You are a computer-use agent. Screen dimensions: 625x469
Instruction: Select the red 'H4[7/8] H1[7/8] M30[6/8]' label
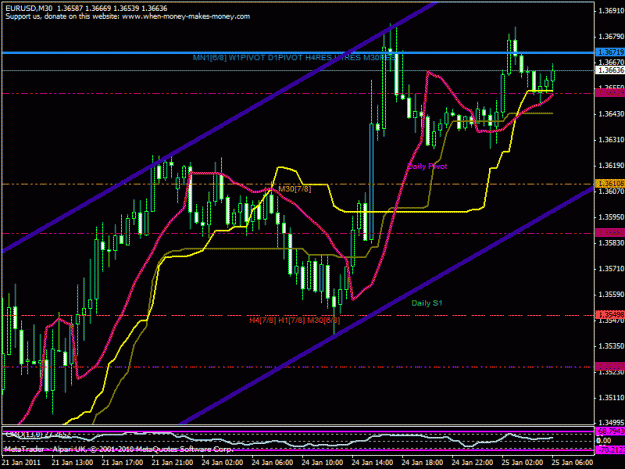295,320
